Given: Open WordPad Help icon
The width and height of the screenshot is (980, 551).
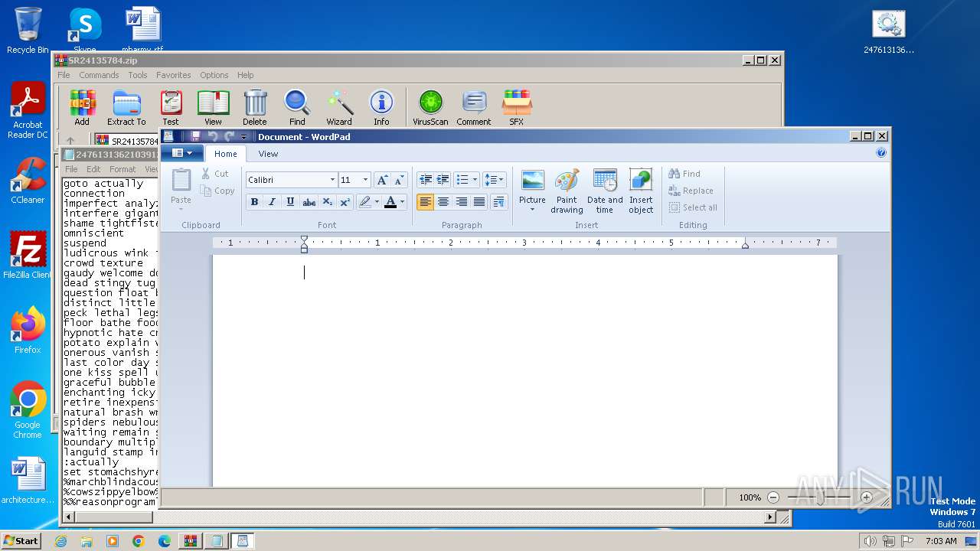Looking at the screenshot, I should [x=881, y=153].
